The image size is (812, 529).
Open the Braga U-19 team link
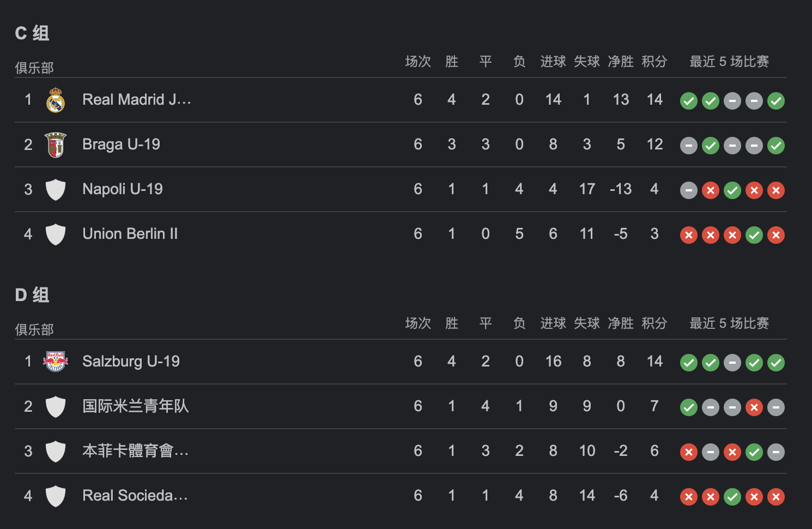(x=122, y=145)
